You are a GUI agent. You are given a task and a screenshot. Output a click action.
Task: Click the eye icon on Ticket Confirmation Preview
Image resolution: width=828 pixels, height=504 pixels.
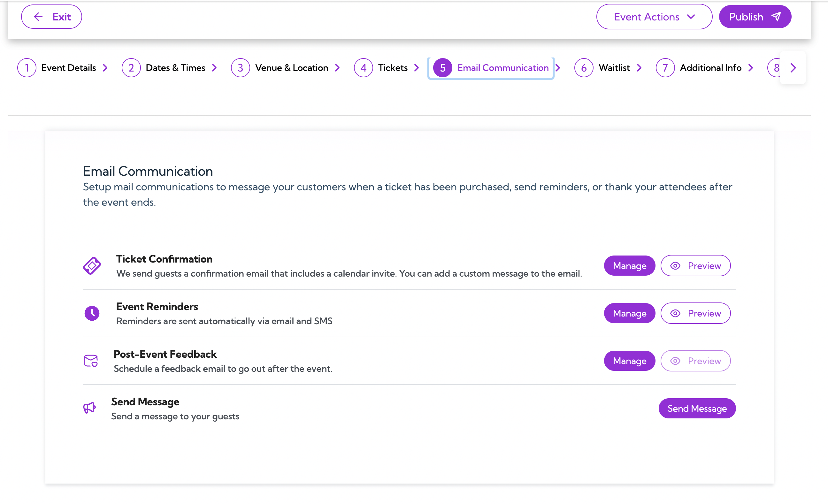point(675,265)
